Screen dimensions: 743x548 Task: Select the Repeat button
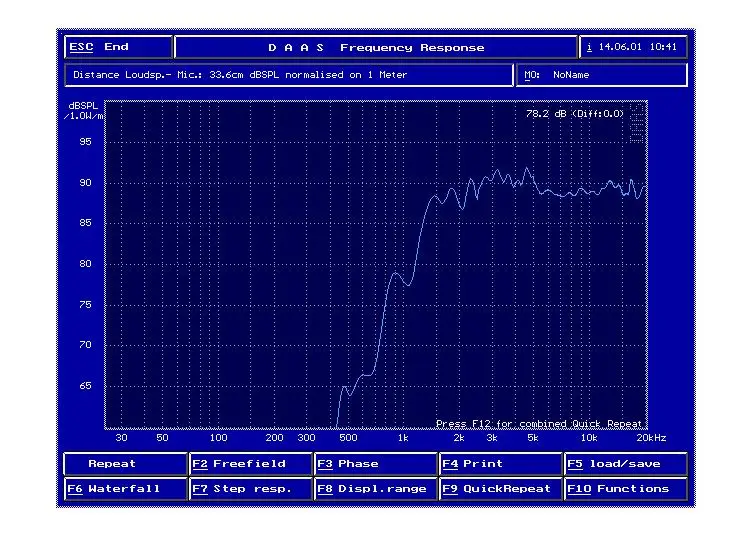pyautogui.click(x=126, y=464)
